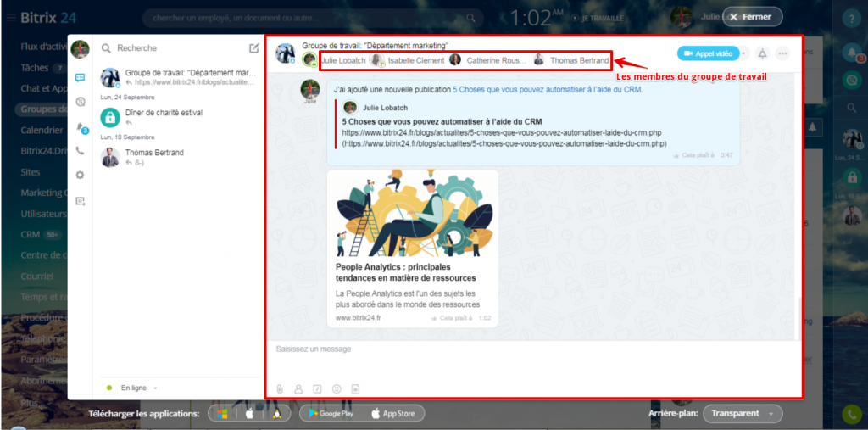The width and height of the screenshot is (868, 430).
Task: Open Utilisateurs in the Bitrix24 left menu
Action: coord(43,214)
